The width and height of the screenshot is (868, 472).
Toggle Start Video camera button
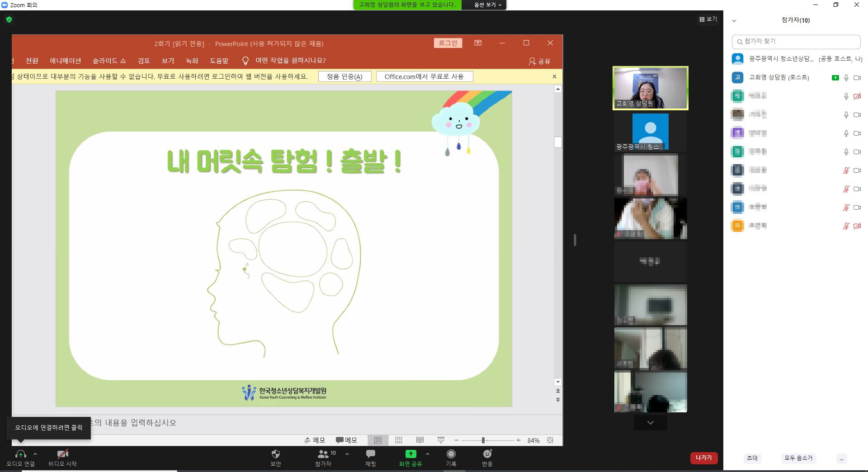click(x=62, y=454)
